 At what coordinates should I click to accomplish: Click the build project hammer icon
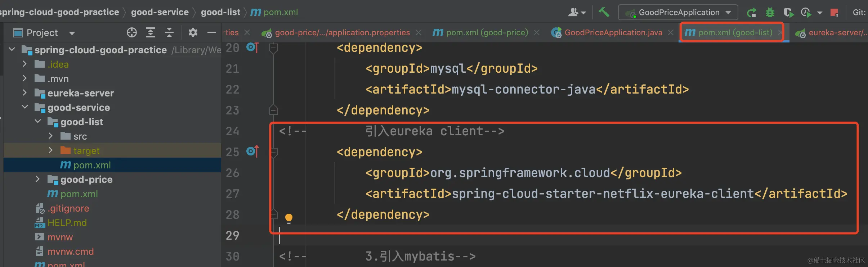coord(604,12)
